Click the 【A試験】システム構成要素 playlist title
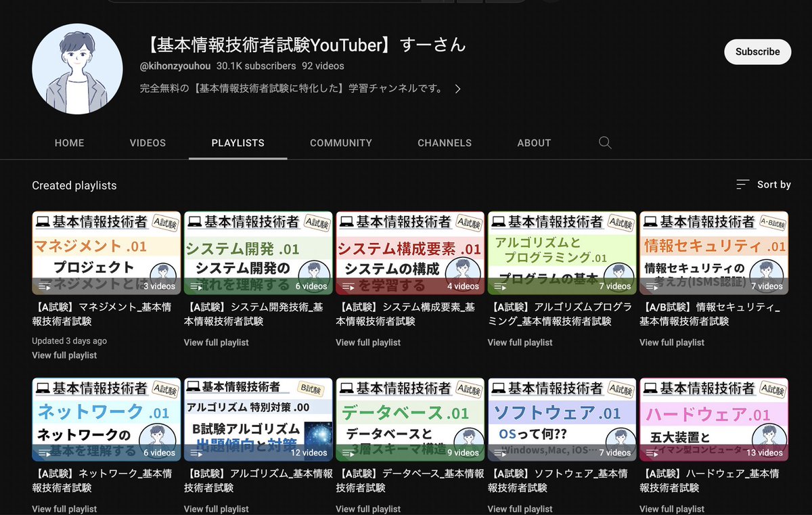The width and height of the screenshot is (812, 515). [405, 314]
